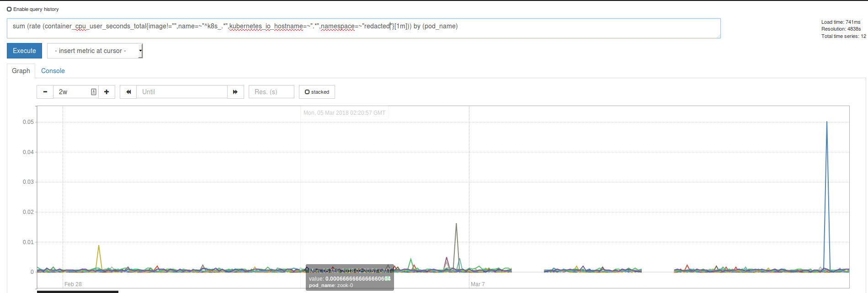This screenshot has height=293, width=868.
Task: Enable query history checkbox
Action: click(x=9, y=9)
